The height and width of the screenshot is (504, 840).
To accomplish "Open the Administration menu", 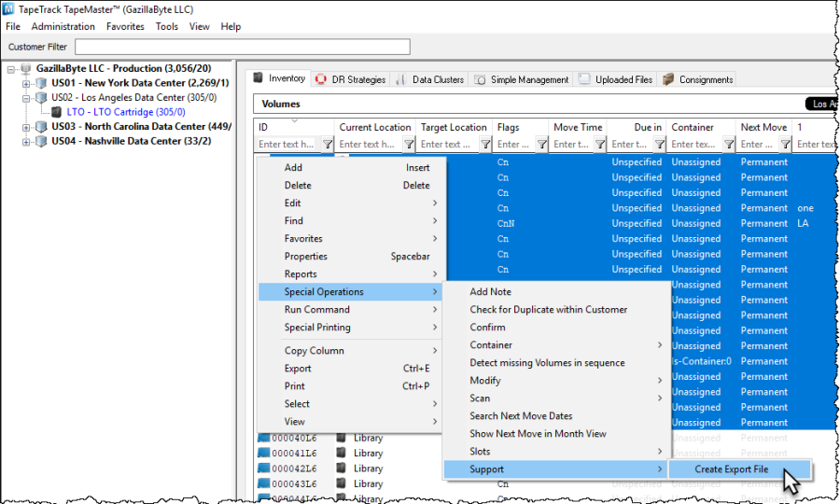I will [x=63, y=26].
